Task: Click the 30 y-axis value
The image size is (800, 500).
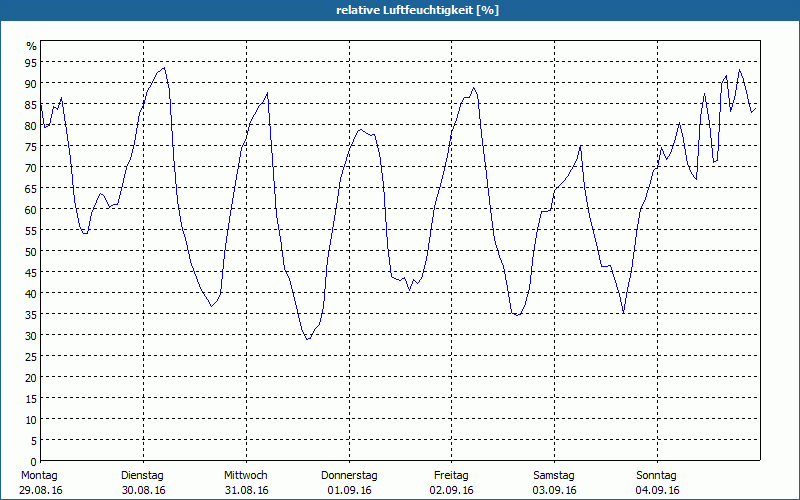Action: [31, 335]
